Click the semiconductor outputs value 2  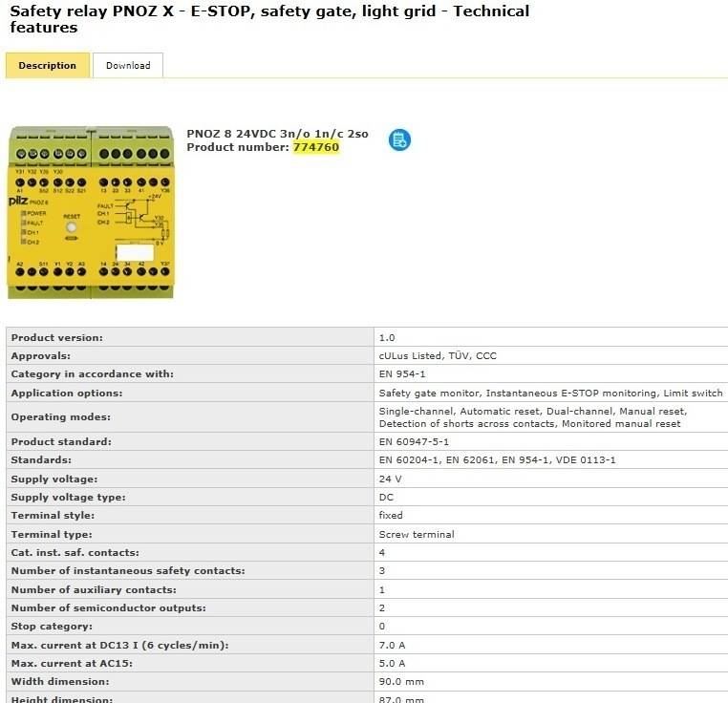pyautogui.click(x=381, y=607)
